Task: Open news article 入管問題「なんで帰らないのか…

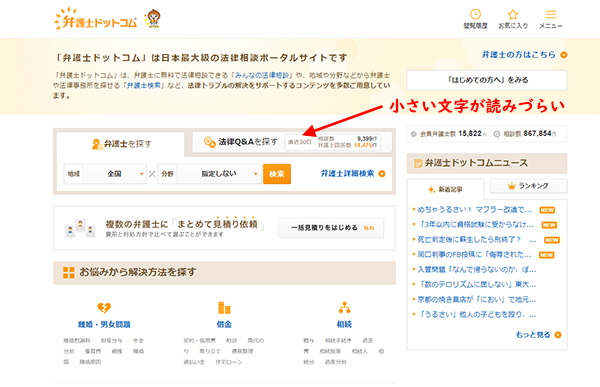Action: pyautogui.click(x=476, y=269)
